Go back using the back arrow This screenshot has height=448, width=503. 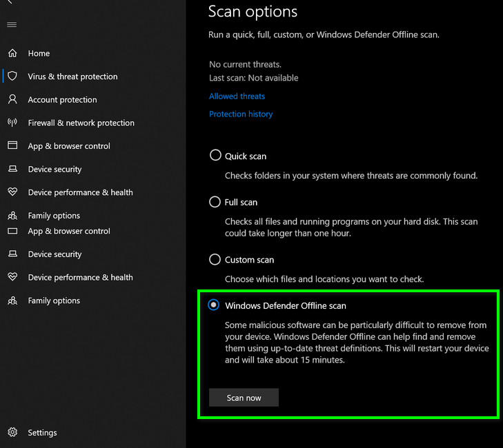point(10,2)
